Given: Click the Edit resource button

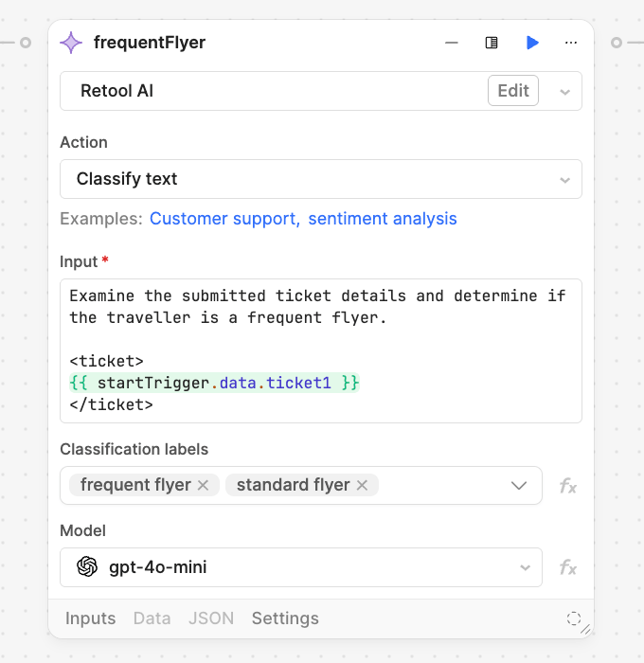Looking at the screenshot, I should pyautogui.click(x=513, y=91).
